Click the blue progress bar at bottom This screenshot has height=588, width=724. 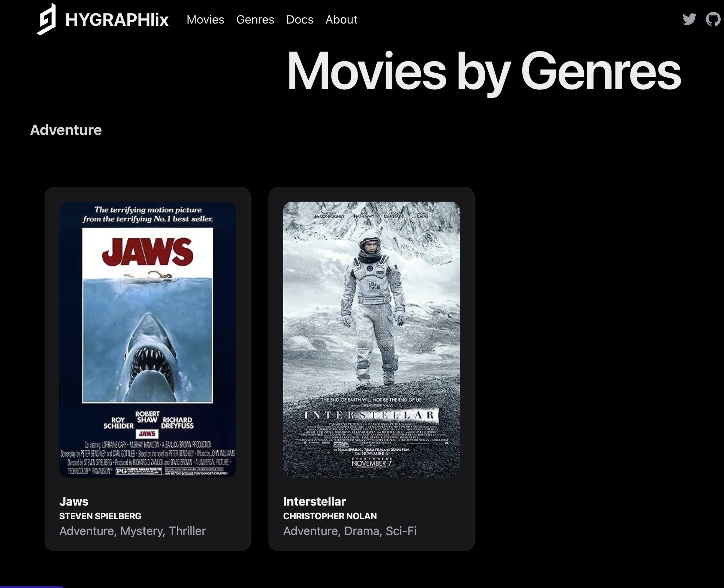pyautogui.click(x=31, y=587)
